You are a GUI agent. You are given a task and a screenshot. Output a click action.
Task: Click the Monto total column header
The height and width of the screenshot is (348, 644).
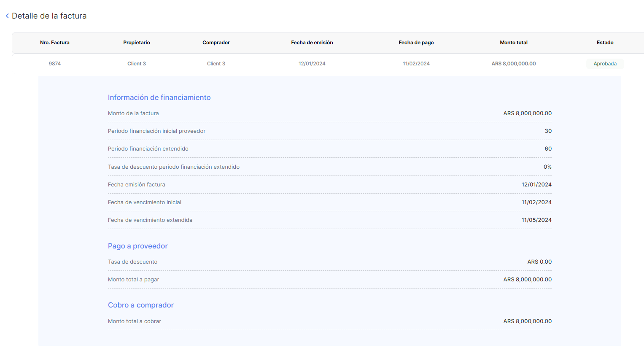(514, 43)
